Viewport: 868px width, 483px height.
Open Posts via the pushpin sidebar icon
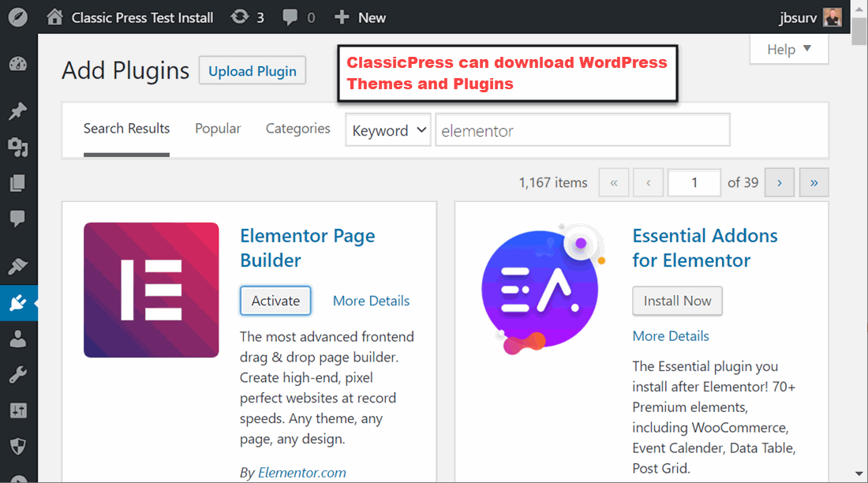pyautogui.click(x=17, y=111)
